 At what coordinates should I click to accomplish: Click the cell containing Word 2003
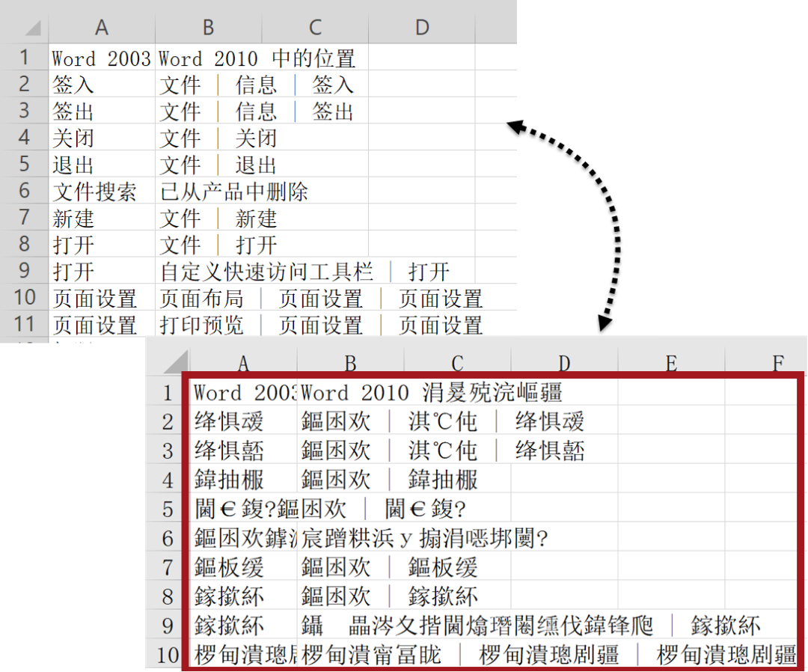coord(101,58)
